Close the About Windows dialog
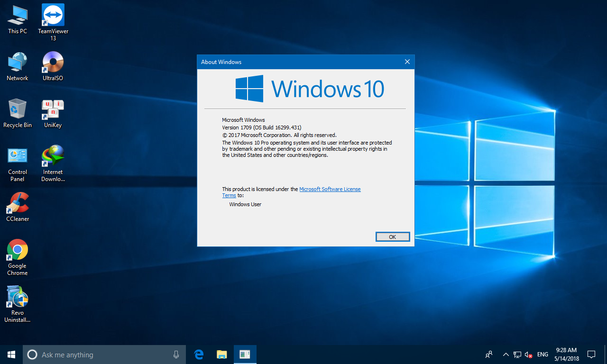607x364 pixels. 407,62
